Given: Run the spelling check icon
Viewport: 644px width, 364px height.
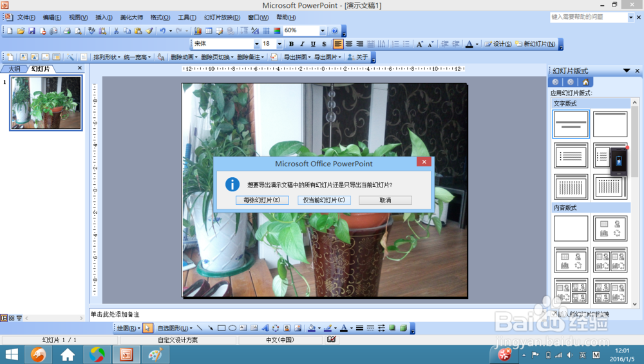Looking at the screenshot, I should click(x=91, y=31).
